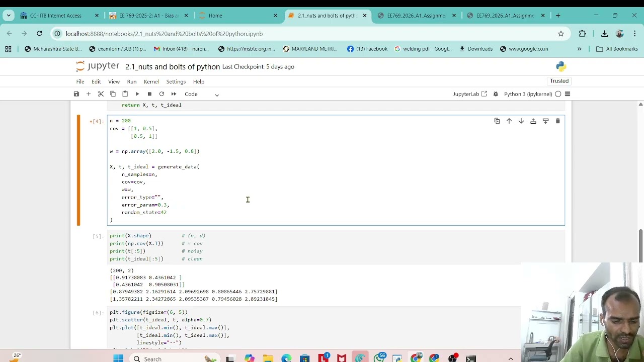Insert a new cell below with plus icon
The height and width of the screenshot is (362, 644).
coord(89,94)
